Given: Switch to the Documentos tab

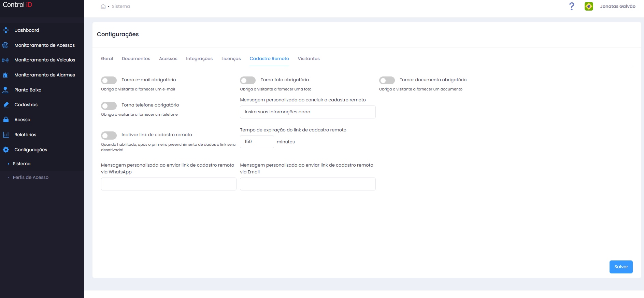Looking at the screenshot, I should click(136, 59).
